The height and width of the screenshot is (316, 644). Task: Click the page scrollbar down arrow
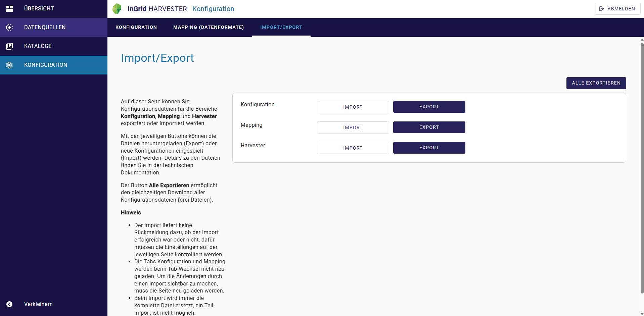tap(642, 313)
